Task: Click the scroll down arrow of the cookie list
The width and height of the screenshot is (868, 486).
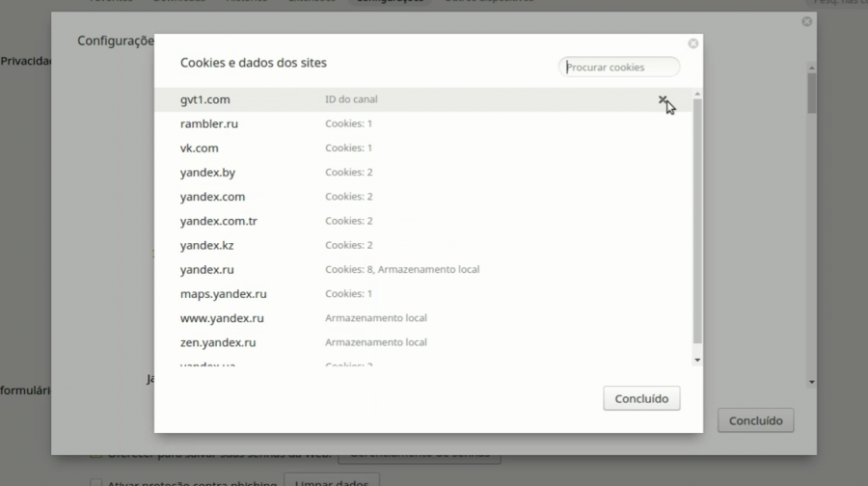Action: pos(697,360)
